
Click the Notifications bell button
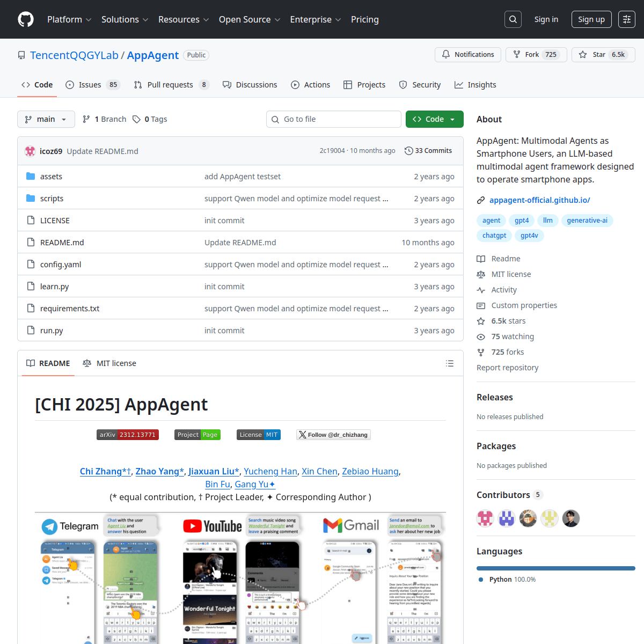click(468, 55)
